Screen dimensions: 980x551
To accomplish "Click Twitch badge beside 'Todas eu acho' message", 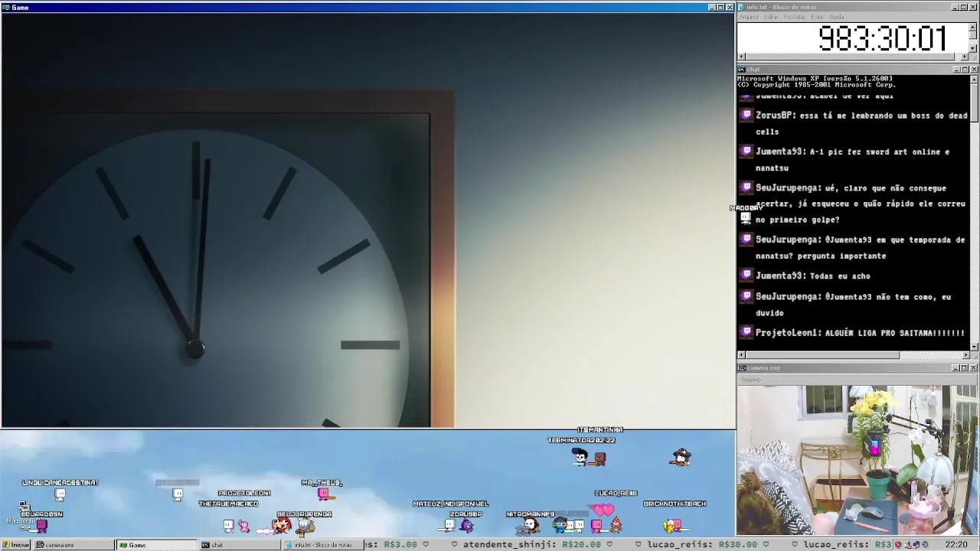I will 747,275.
